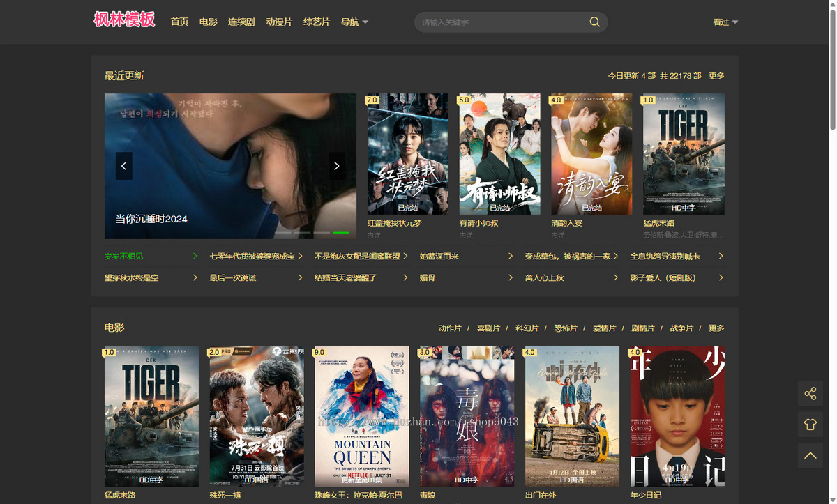Click arrow next to 七零年代我被婆婆宠成宝

pos(300,257)
